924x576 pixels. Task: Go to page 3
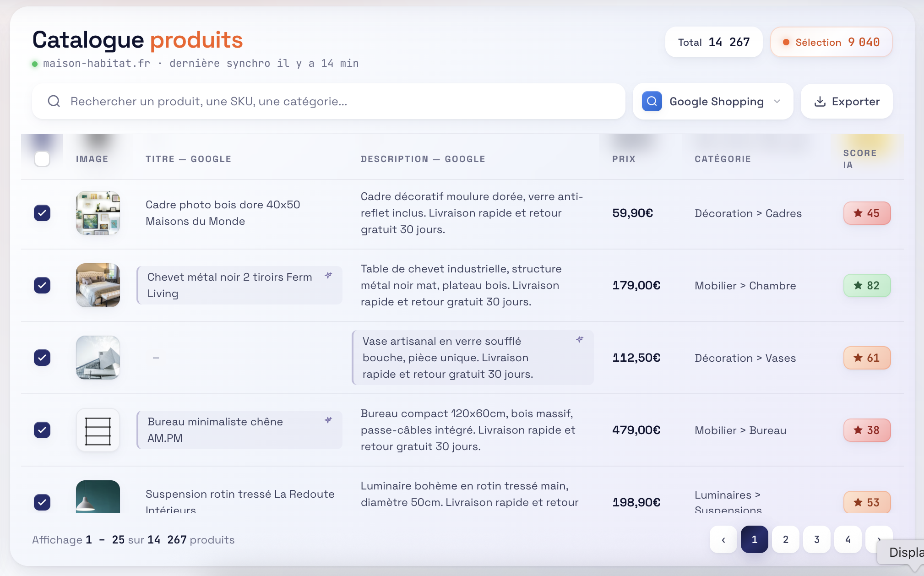pyautogui.click(x=817, y=539)
